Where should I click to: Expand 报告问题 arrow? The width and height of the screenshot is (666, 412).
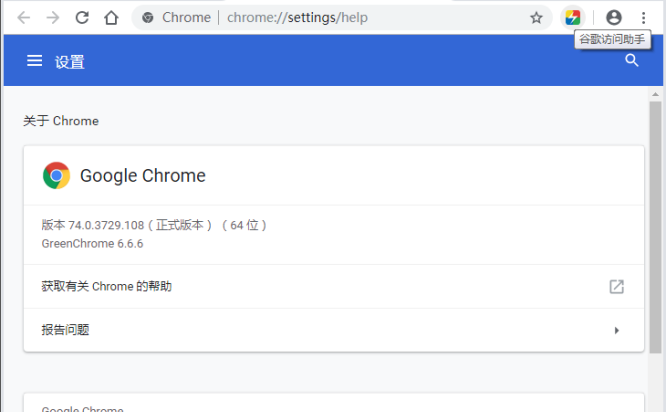pos(617,330)
